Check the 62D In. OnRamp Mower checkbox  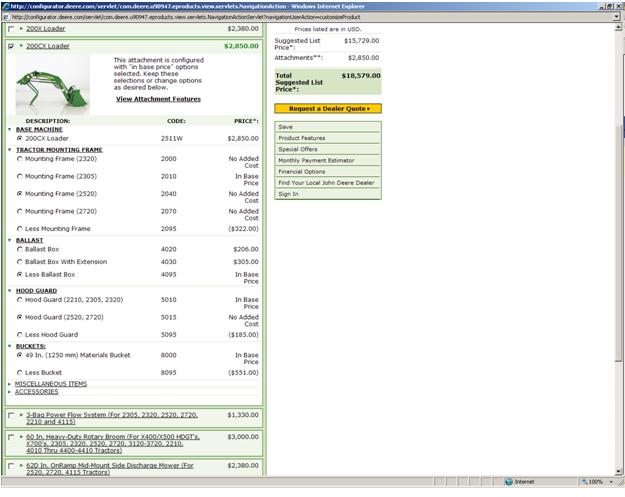pyautogui.click(x=11, y=466)
